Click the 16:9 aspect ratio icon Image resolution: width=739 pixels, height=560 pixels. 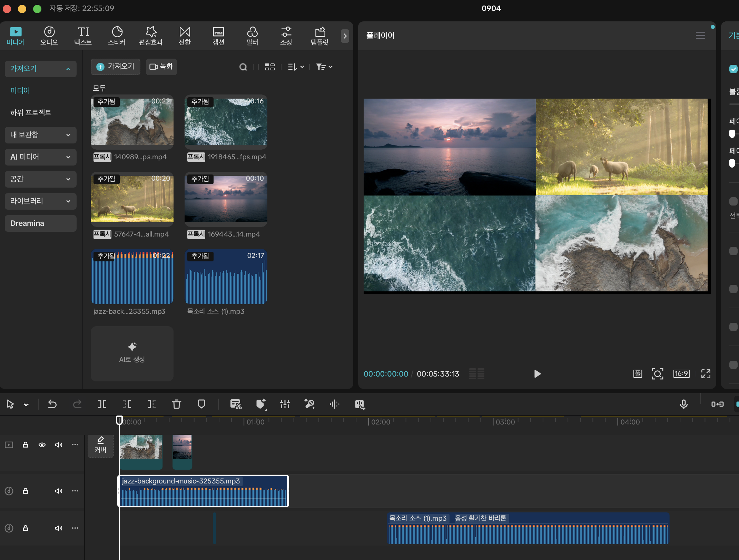tap(681, 374)
